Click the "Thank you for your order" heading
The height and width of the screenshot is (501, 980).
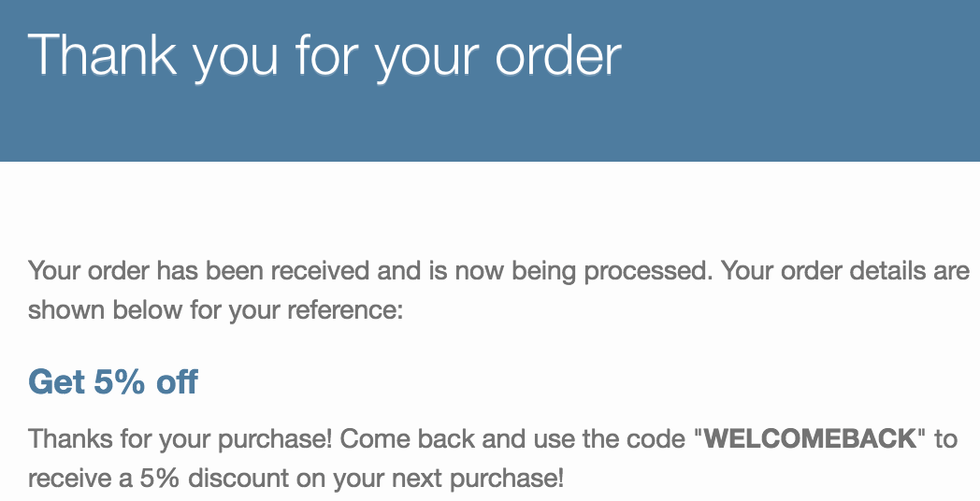(324, 56)
